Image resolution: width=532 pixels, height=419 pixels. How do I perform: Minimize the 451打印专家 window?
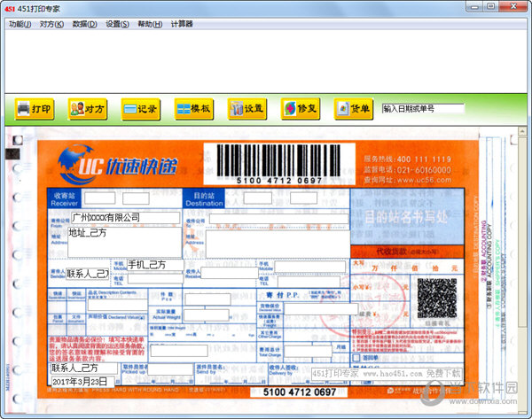(x=474, y=6)
